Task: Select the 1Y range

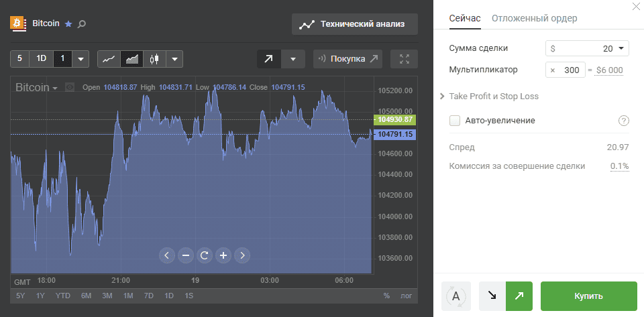Action: coord(40,296)
